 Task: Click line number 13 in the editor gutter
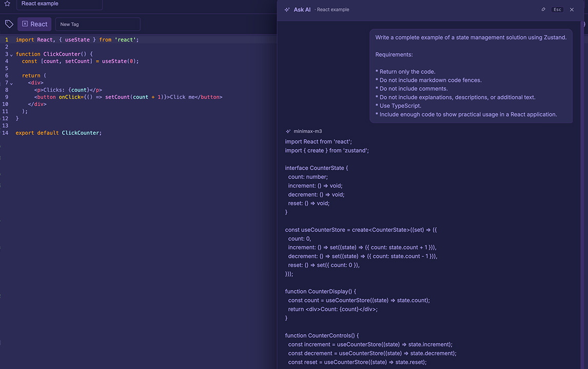click(x=5, y=126)
